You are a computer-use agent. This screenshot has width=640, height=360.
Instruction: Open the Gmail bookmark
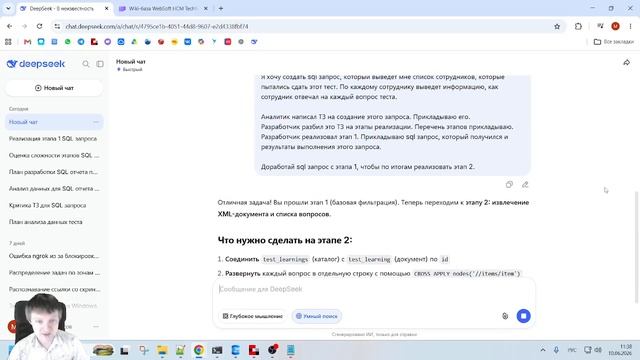[27, 42]
